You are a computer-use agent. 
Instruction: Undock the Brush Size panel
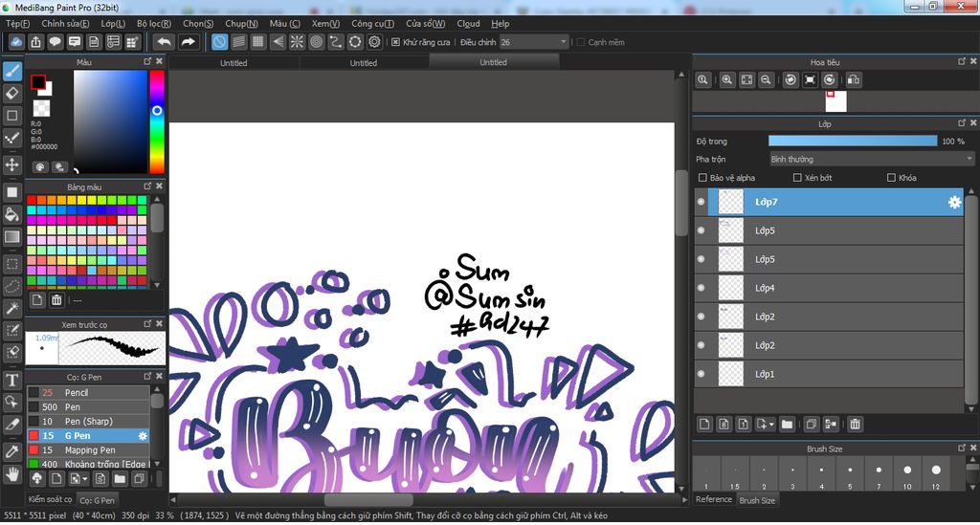click(961, 448)
